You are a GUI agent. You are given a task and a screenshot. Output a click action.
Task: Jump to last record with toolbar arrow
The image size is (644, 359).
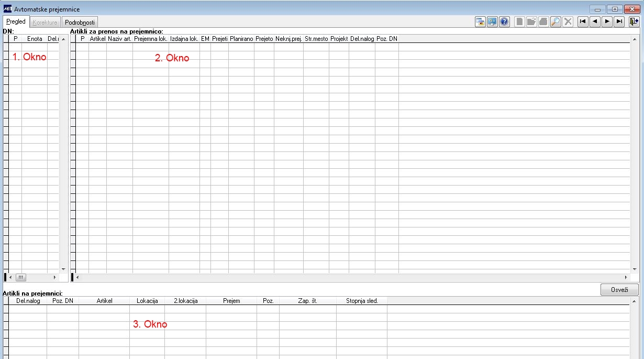619,22
